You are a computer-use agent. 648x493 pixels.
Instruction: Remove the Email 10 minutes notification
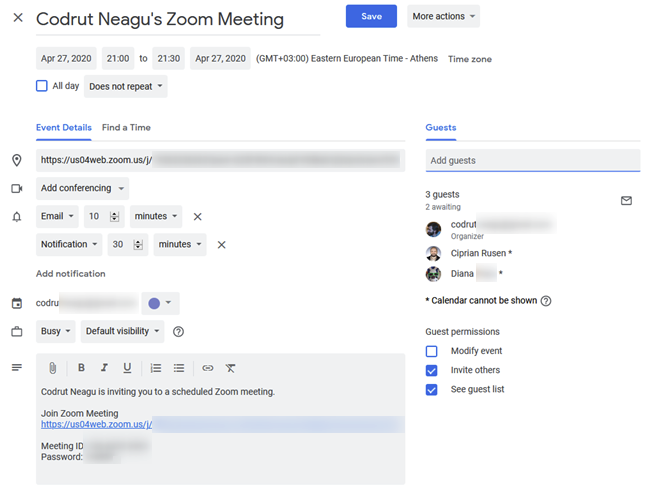coord(198,217)
